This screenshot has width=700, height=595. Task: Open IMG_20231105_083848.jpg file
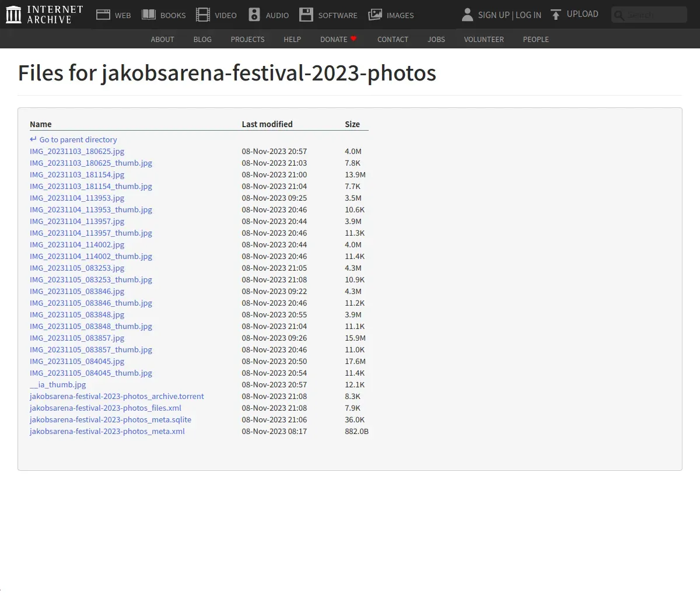click(x=77, y=314)
